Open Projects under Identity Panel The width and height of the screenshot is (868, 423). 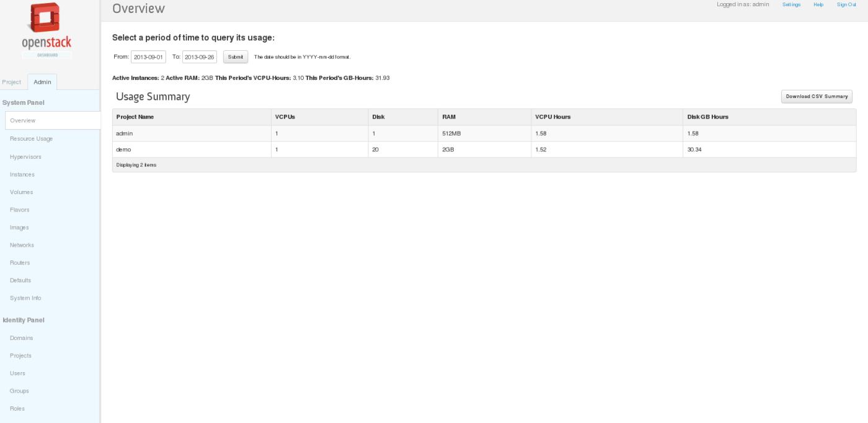coord(20,356)
